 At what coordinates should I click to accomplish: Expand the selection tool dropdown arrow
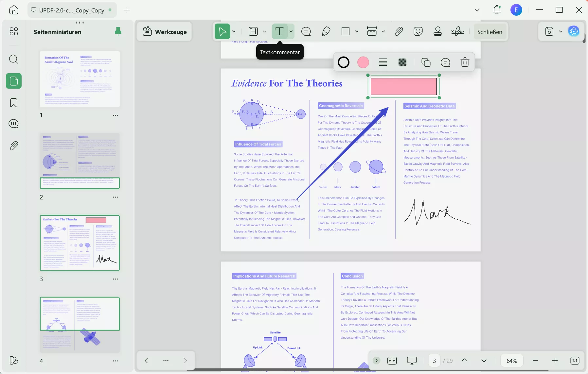[x=234, y=32]
